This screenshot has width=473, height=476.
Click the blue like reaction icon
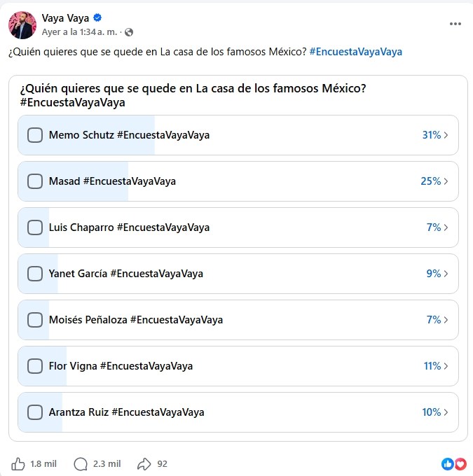click(448, 464)
